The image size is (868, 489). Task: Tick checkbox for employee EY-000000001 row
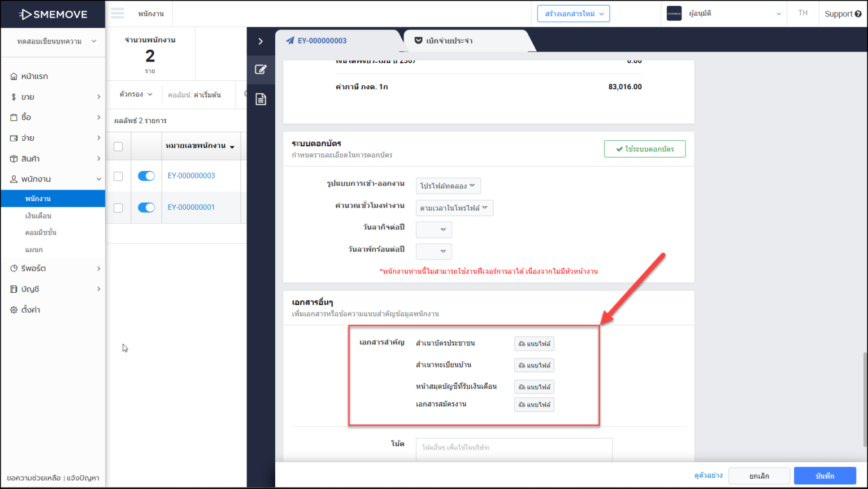[x=118, y=207]
